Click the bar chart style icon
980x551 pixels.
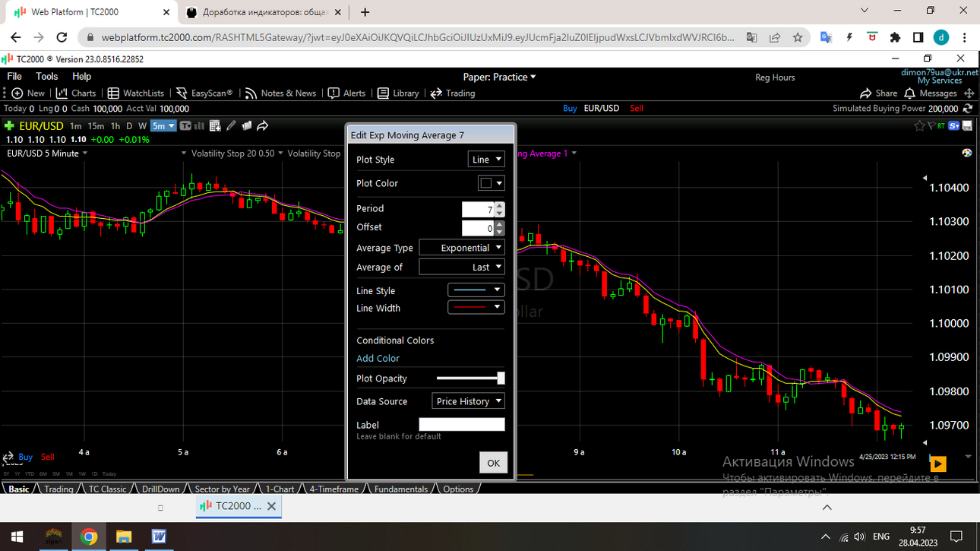(x=200, y=125)
